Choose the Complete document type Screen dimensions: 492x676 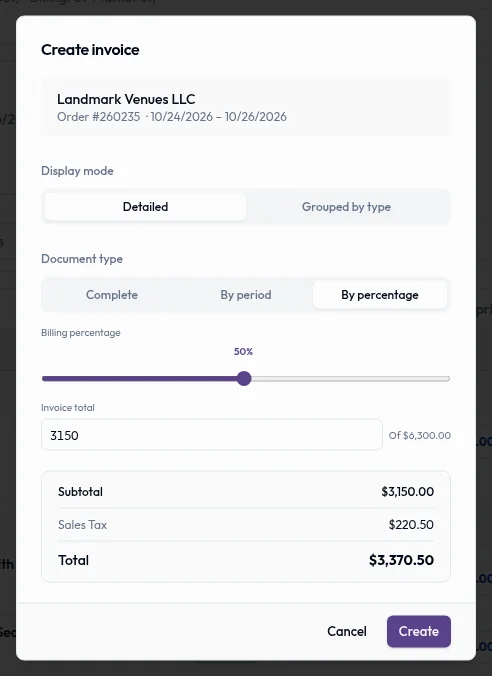click(112, 294)
